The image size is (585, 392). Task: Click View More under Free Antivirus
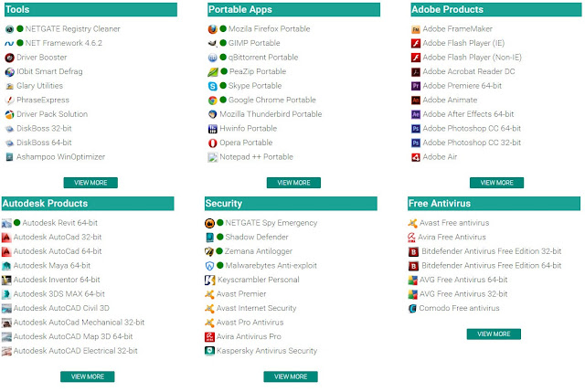[x=494, y=334]
